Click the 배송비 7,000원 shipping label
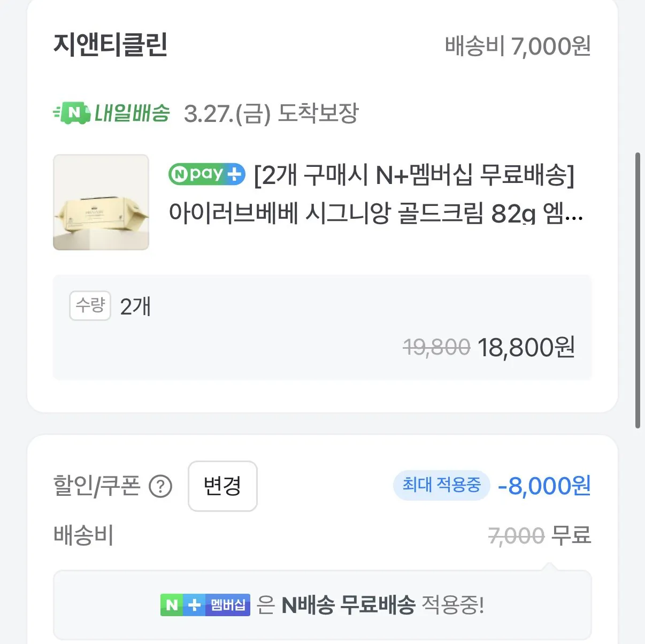 point(517,46)
